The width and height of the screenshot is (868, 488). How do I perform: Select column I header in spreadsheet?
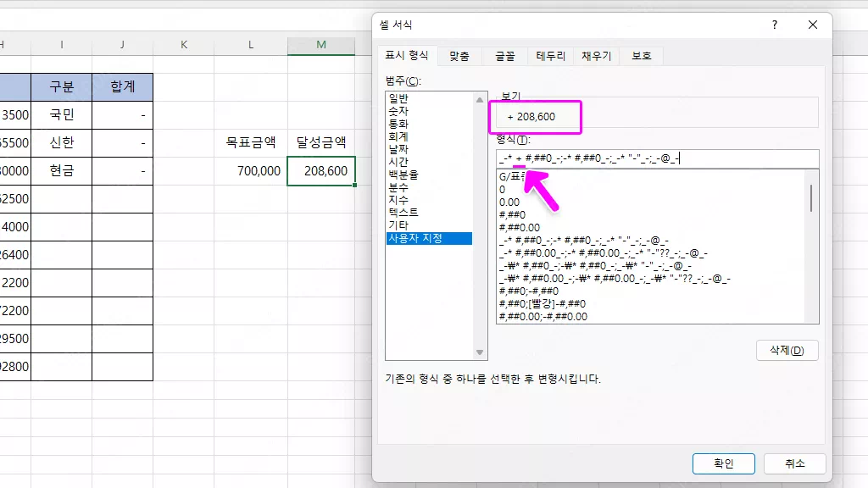(61, 46)
